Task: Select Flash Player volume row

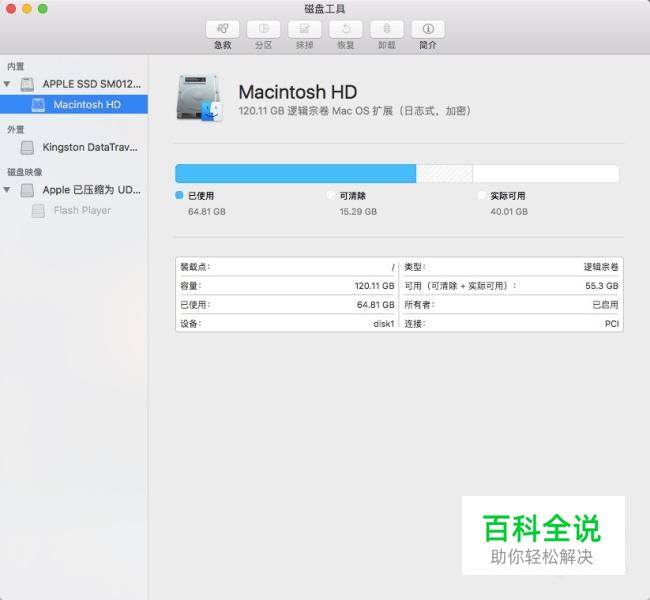Action: coord(74,211)
